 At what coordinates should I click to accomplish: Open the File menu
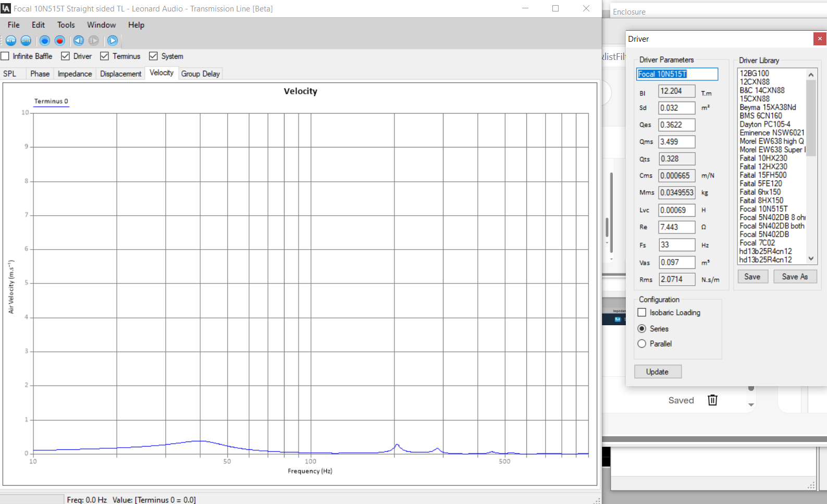[x=14, y=25]
